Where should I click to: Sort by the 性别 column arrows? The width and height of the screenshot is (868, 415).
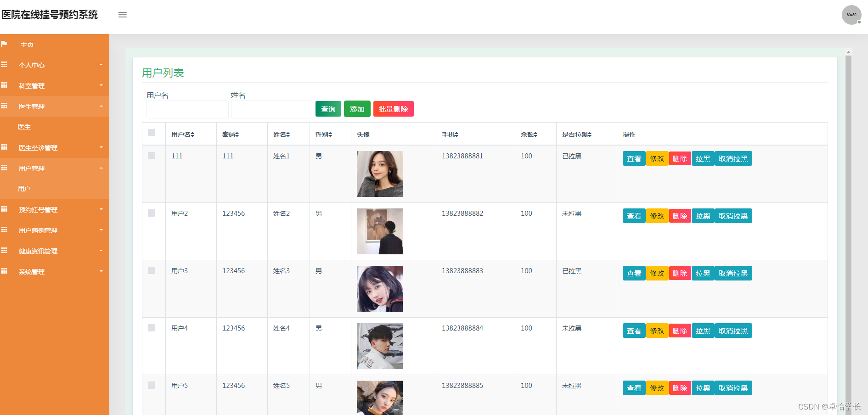(330, 135)
